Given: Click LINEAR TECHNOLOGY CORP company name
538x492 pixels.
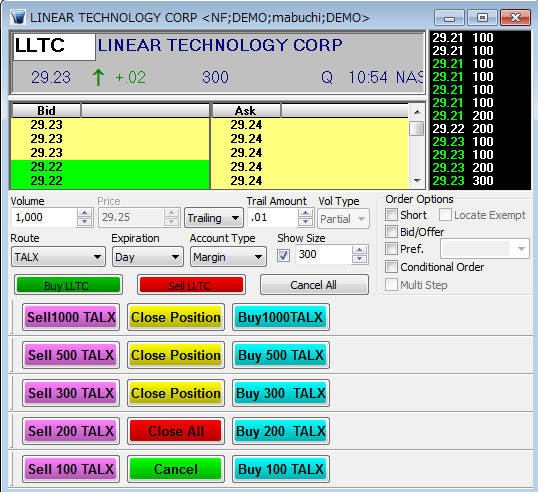Looking at the screenshot, I should [x=220, y=45].
